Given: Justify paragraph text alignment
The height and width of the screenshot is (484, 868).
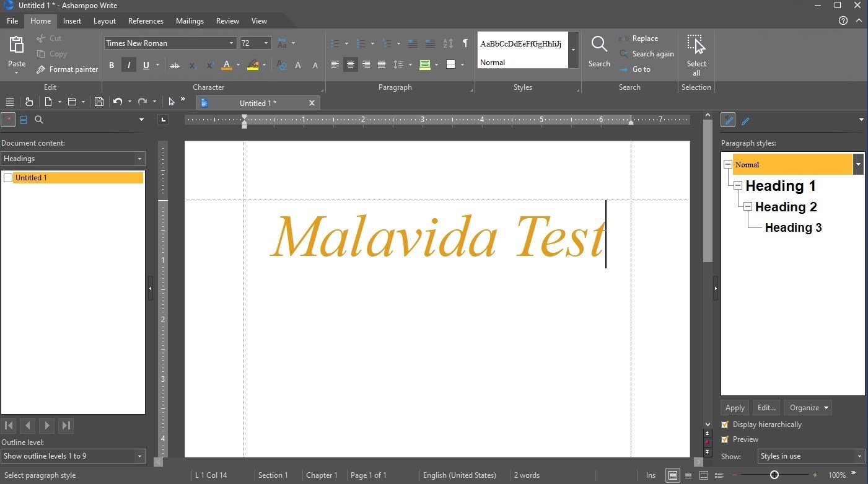Looking at the screenshot, I should (382, 64).
